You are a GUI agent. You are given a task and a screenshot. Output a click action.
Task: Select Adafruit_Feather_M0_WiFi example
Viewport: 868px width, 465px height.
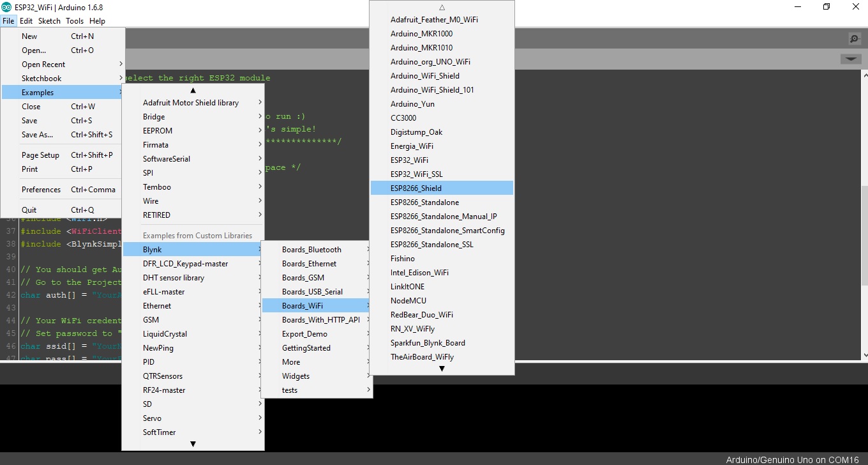(442, 20)
